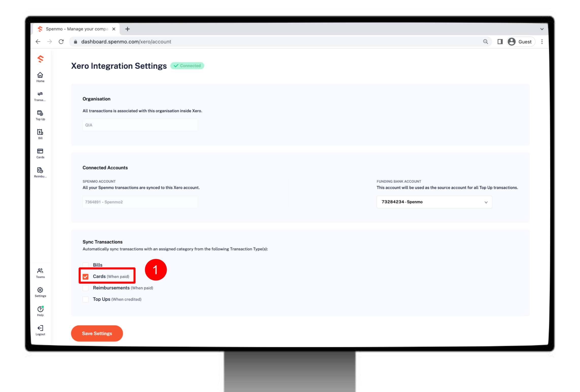Enable the Bills checkbox
The image size is (580, 392).
86,265
